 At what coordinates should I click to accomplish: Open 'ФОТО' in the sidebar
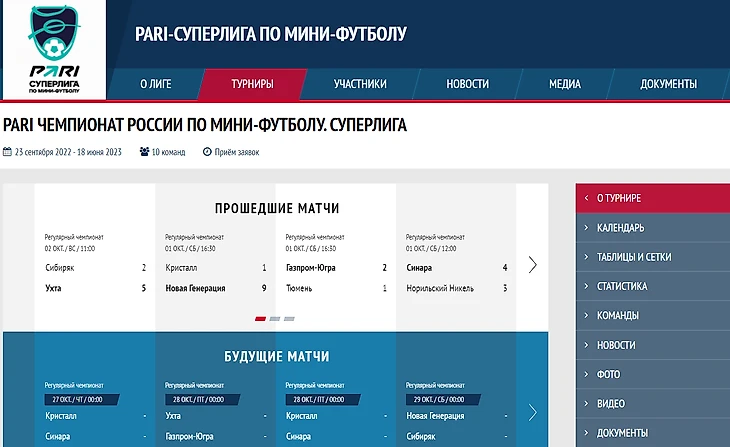tap(653, 374)
